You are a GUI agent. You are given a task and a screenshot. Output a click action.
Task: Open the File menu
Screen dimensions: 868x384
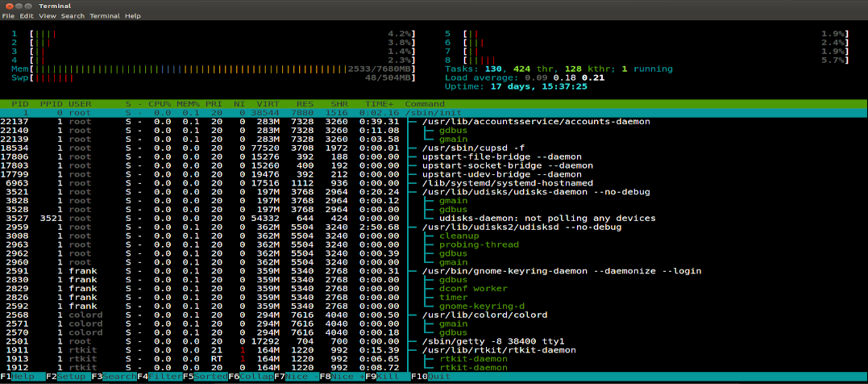pyautogui.click(x=8, y=16)
